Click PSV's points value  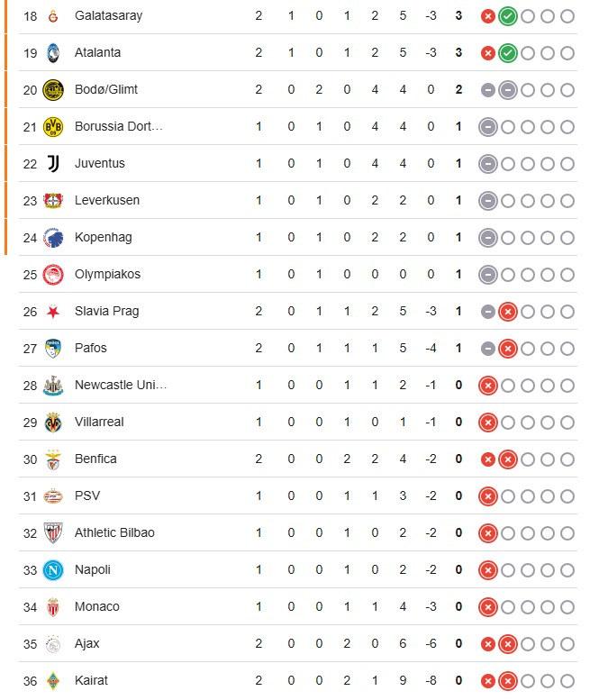point(458,496)
